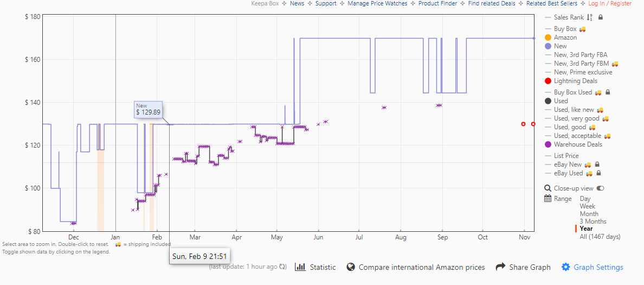Image resolution: width=644 pixels, height=285 pixels.
Task: Select All (1467 days) range
Action: [x=600, y=237]
